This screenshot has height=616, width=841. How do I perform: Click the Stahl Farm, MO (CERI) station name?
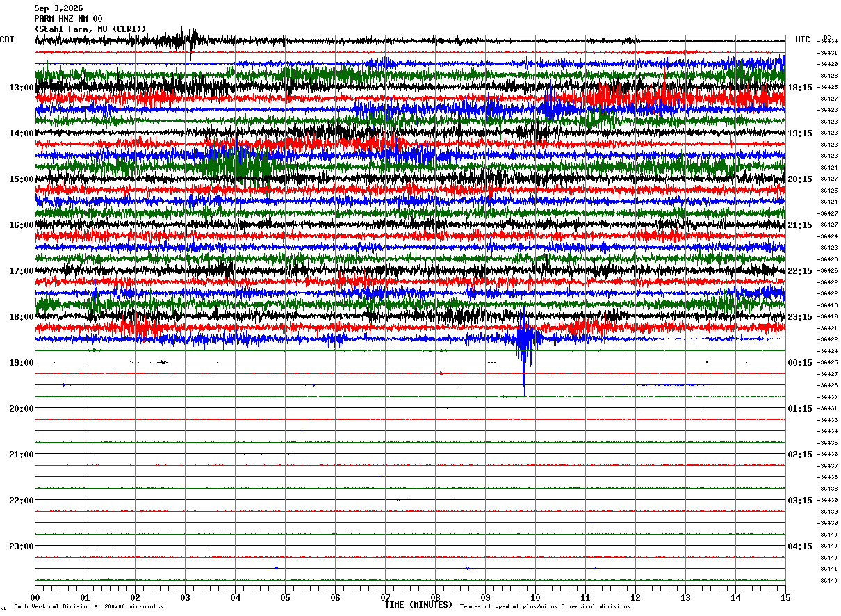[x=90, y=29]
